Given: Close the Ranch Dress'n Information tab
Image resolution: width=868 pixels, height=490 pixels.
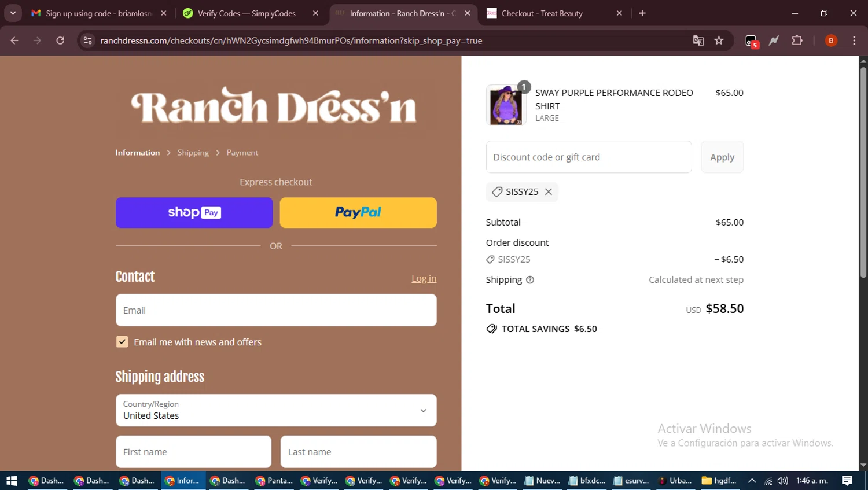Looking at the screenshot, I should 468,13.
